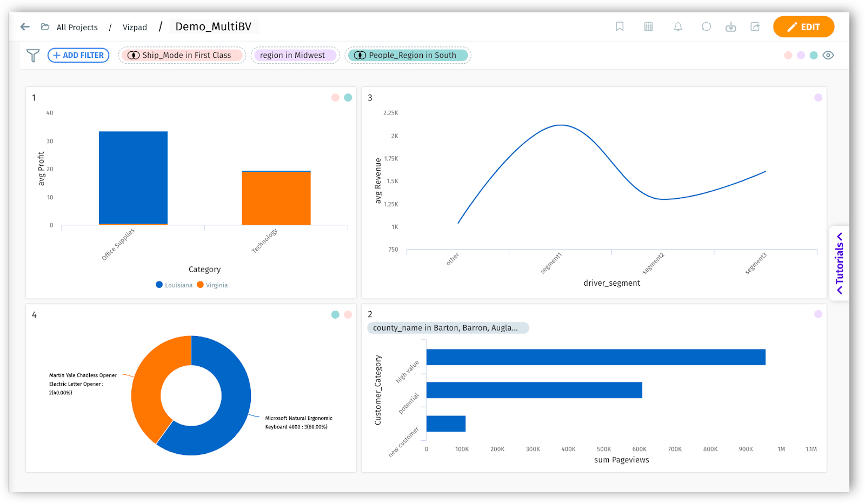Click the funnel filter icon
This screenshot has width=865, height=504.
[33, 55]
